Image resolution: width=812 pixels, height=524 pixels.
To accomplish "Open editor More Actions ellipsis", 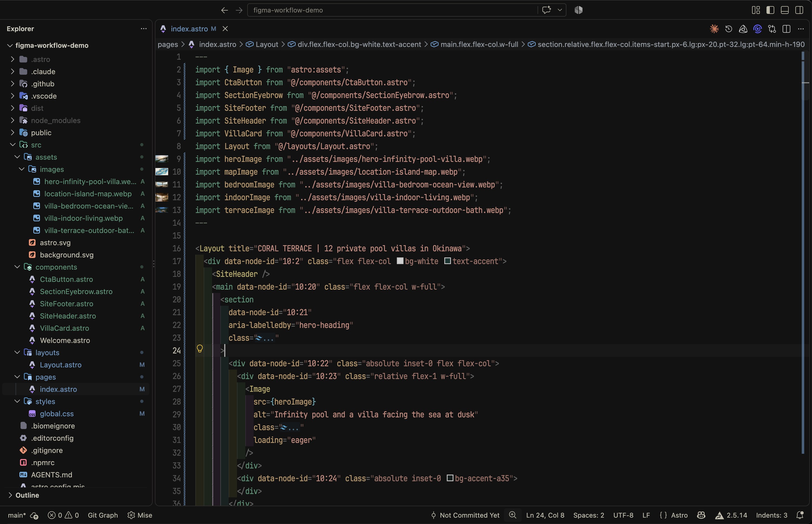I will [x=801, y=29].
